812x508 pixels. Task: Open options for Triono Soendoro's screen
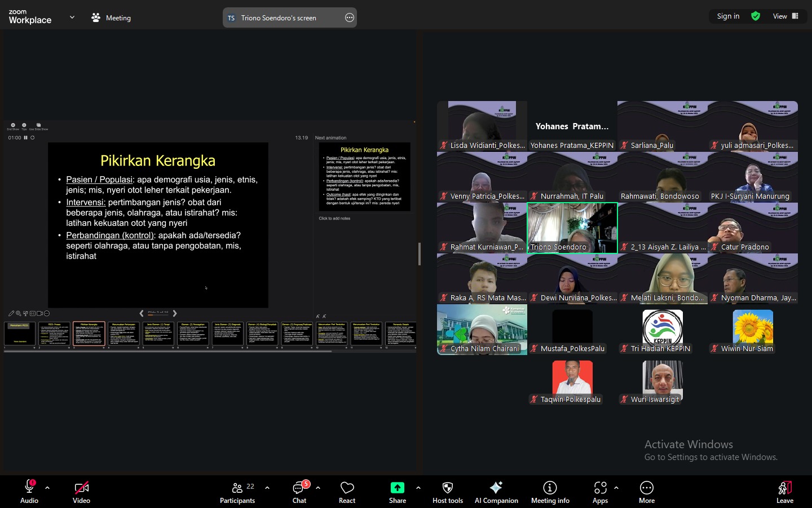click(x=350, y=17)
